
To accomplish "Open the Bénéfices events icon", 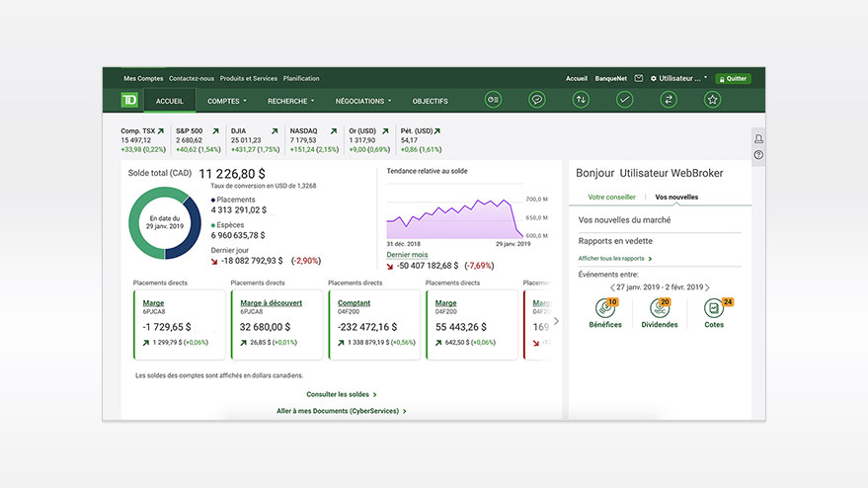I will point(605,308).
